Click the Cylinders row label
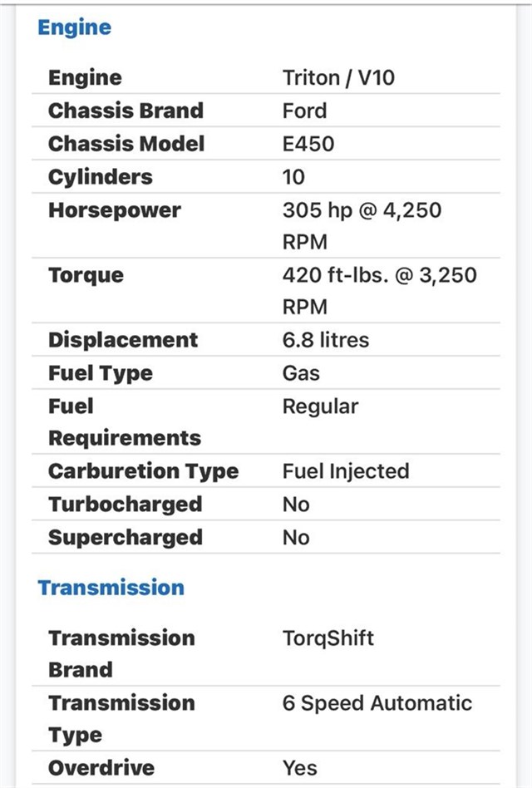532x788 pixels. pyautogui.click(x=101, y=177)
